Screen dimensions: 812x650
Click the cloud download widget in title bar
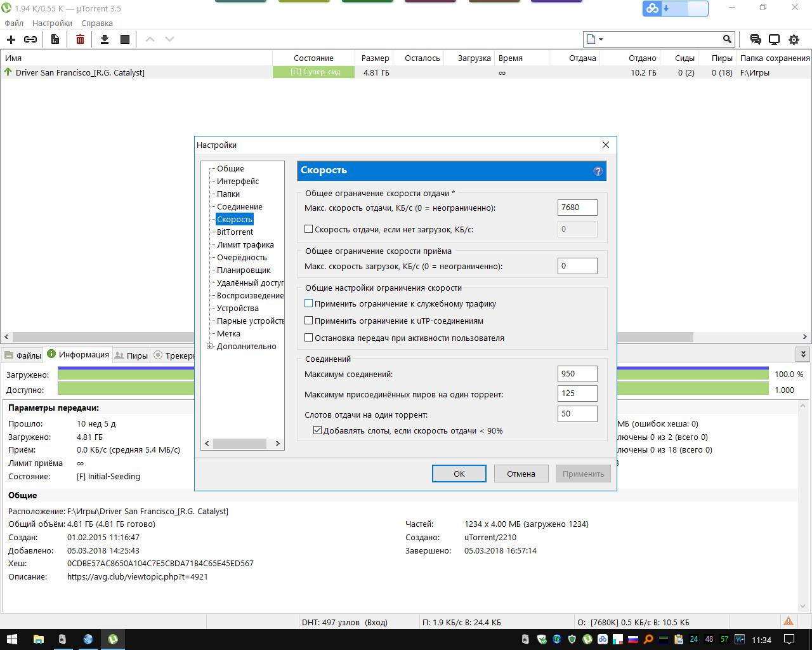pos(675,8)
